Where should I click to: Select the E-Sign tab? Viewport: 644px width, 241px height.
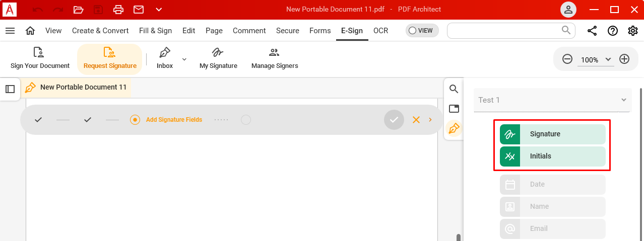[x=352, y=31]
